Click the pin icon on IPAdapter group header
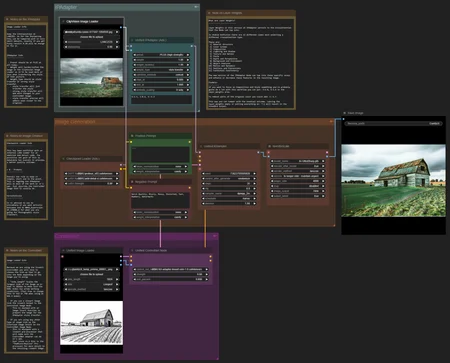Image resolution: width=450 pixels, height=363 pixels. click(x=196, y=7)
